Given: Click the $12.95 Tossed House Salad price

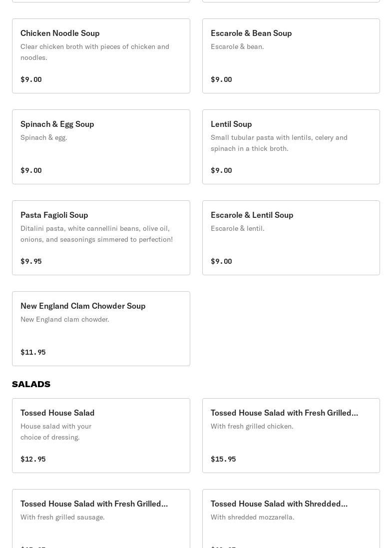Looking at the screenshot, I should pos(33,459).
